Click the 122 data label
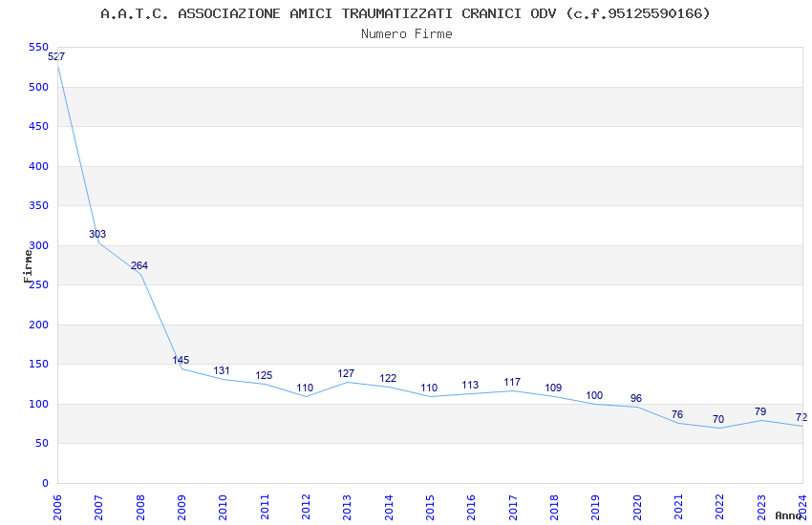 388,378
